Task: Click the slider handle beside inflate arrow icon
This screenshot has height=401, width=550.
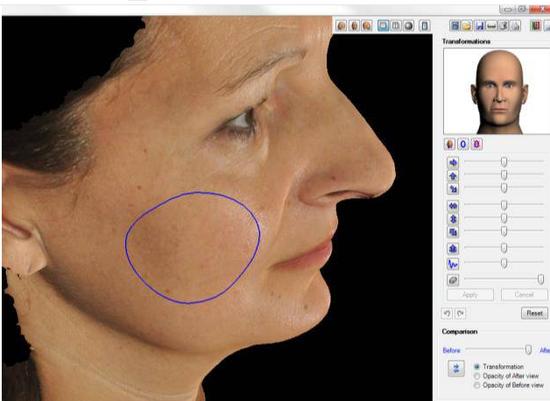Action: (x=504, y=248)
